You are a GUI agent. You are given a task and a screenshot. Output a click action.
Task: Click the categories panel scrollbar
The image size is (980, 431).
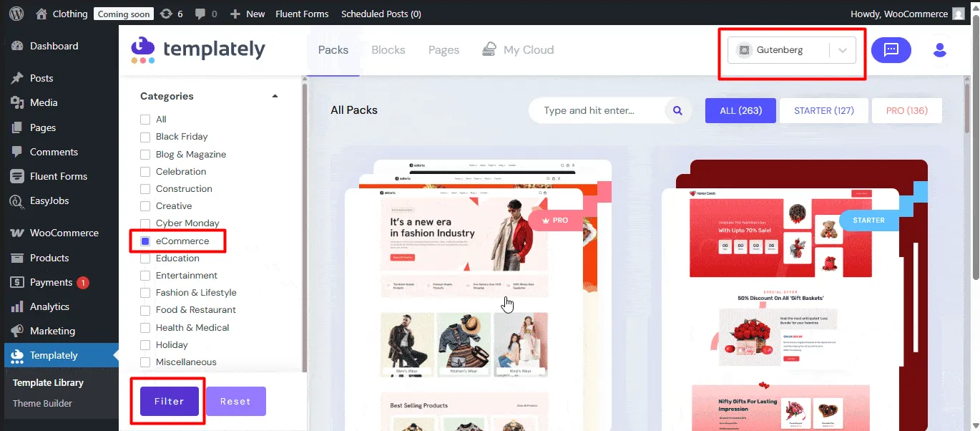click(304, 229)
